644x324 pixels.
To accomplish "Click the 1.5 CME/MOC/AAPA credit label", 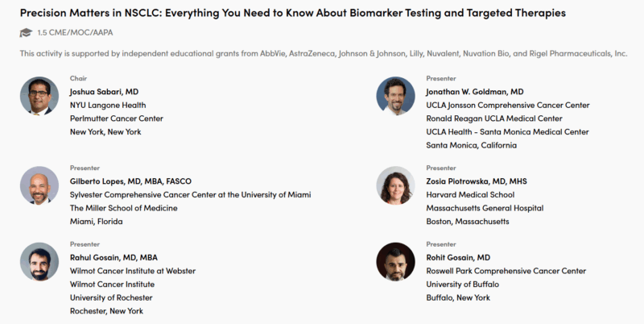I will point(75,32).
